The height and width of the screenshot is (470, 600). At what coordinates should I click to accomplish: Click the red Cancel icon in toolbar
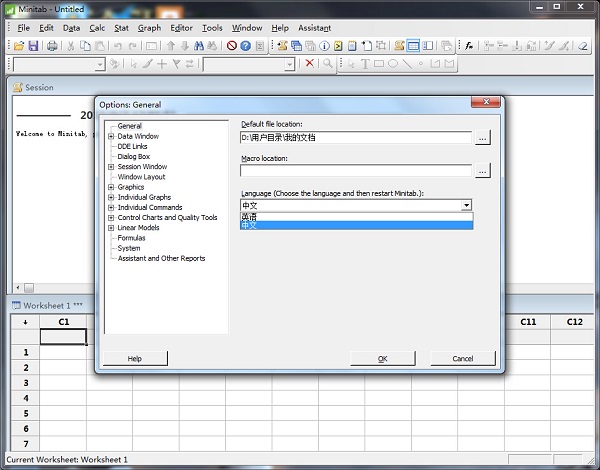[x=232, y=46]
